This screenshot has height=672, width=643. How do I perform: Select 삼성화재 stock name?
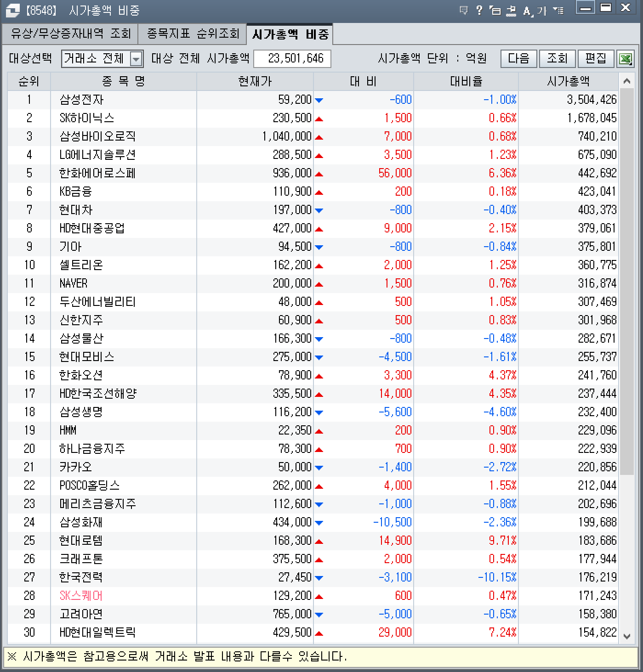pos(81,522)
